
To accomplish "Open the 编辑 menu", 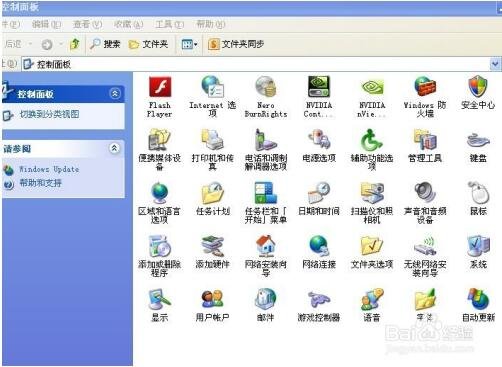I will click(x=46, y=24).
